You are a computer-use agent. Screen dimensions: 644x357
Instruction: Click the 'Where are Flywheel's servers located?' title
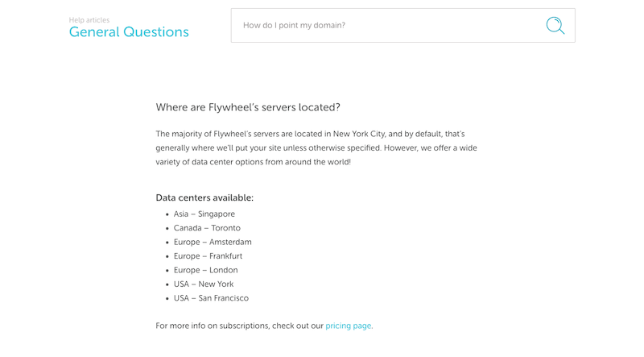(x=248, y=107)
